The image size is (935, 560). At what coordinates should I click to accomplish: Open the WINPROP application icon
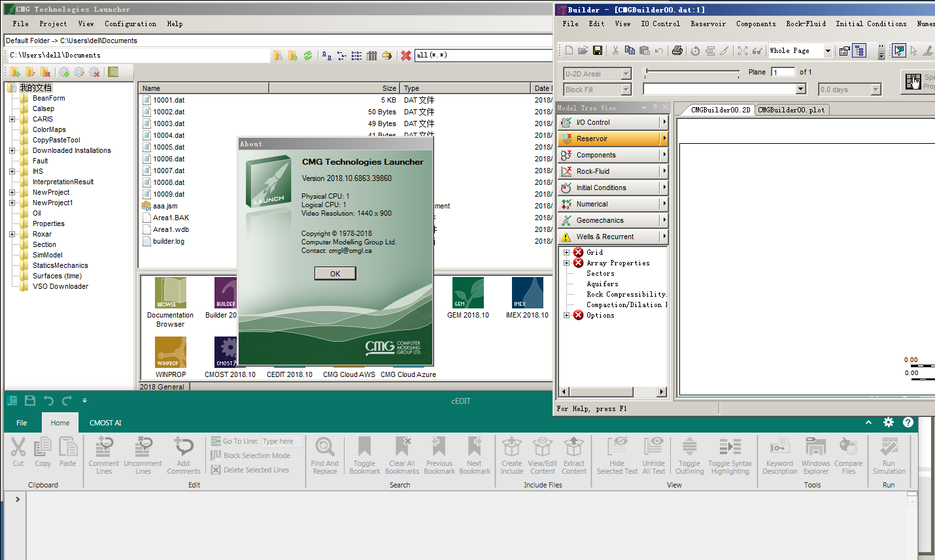pos(171,353)
